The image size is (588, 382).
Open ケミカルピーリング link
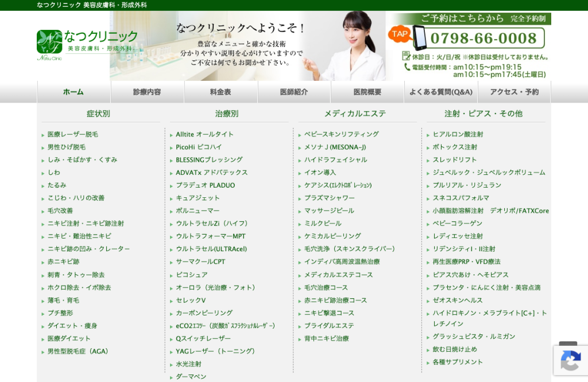(332, 236)
